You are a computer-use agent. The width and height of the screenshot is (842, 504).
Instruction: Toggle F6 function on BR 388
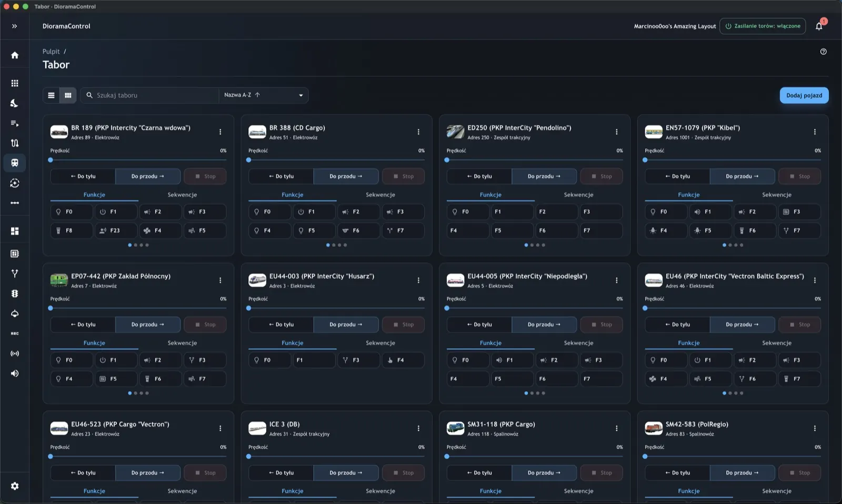click(x=358, y=230)
